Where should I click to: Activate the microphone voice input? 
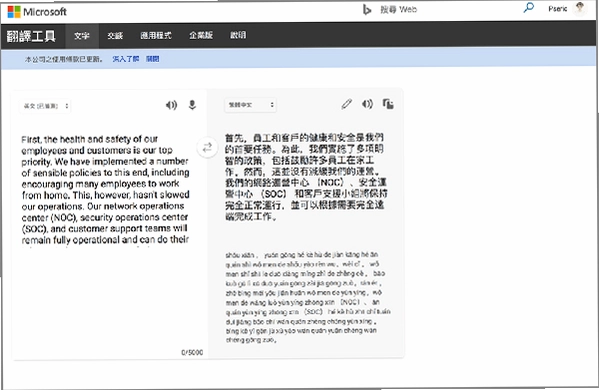[192, 105]
